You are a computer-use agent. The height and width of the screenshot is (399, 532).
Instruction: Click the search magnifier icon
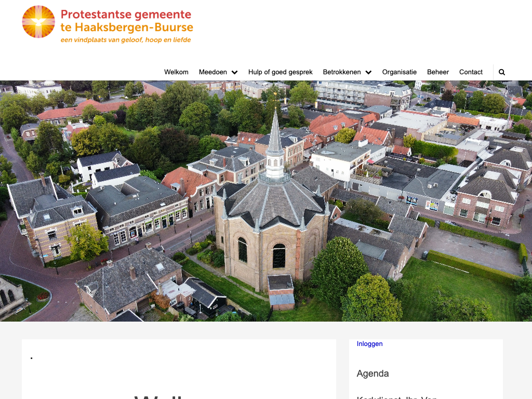tap(501, 72)
